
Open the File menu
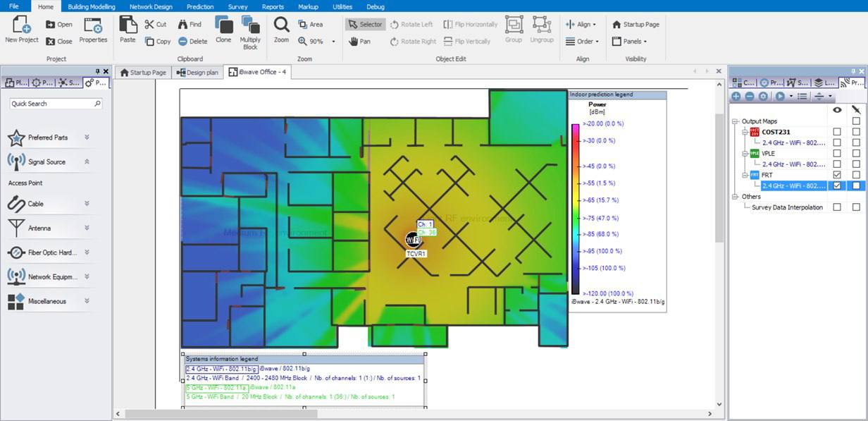click(x=14, y=6)
